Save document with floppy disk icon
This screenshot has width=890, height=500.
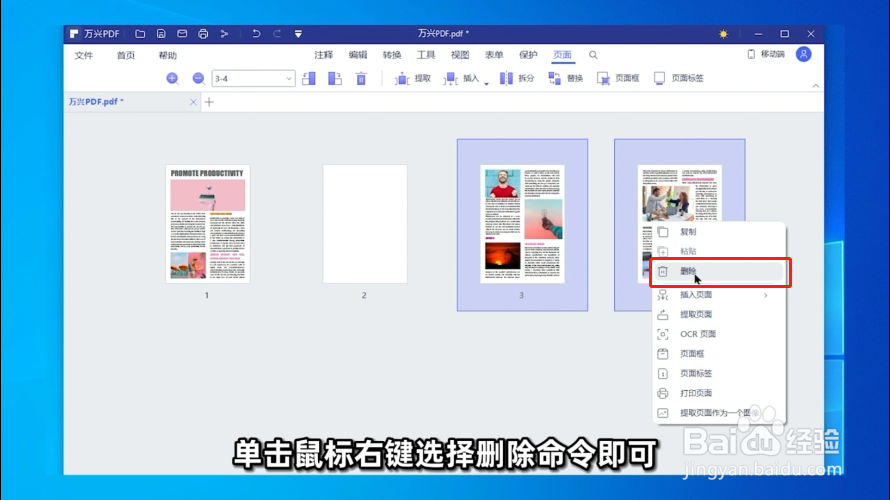point(161,34)
